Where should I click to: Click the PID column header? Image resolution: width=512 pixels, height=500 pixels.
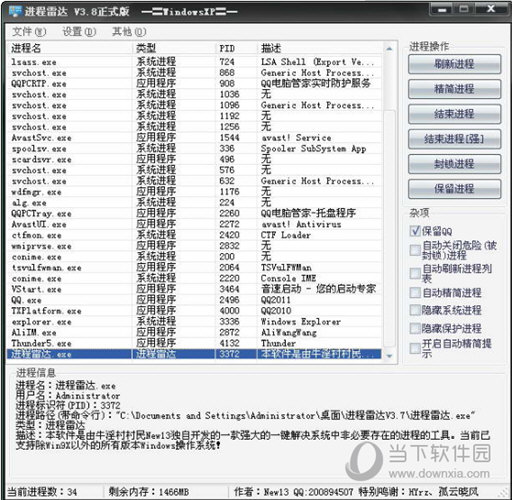coord(237,48)
